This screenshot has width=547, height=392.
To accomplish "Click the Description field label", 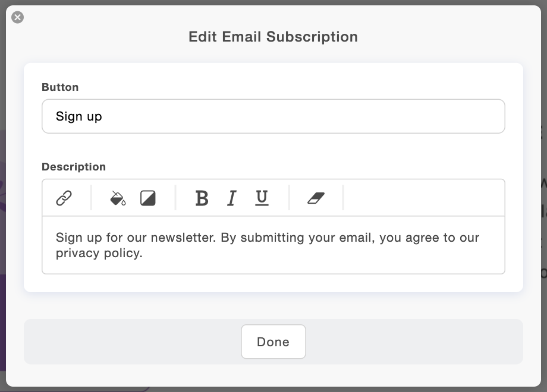I will [74, 167].
